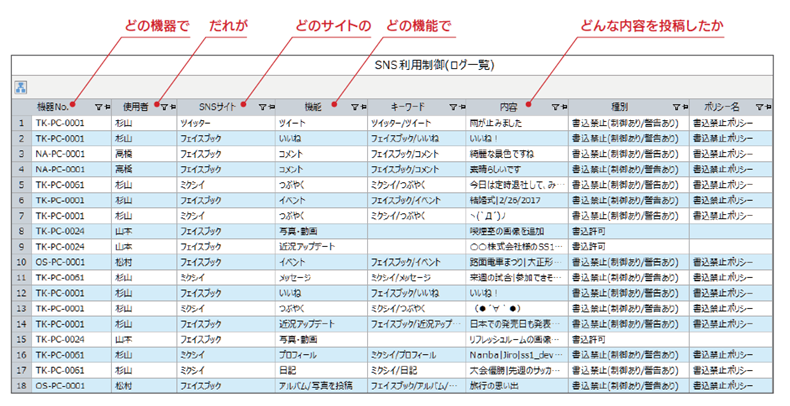Image resolution: width=790 pixels, height=406 pixels.
Task: Select row number 1 header
Action: (x=21, y=123)
